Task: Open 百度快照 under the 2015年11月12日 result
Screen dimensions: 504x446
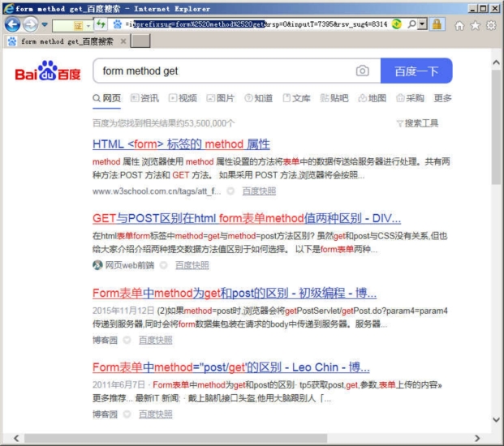Action: tap(156, 340)
